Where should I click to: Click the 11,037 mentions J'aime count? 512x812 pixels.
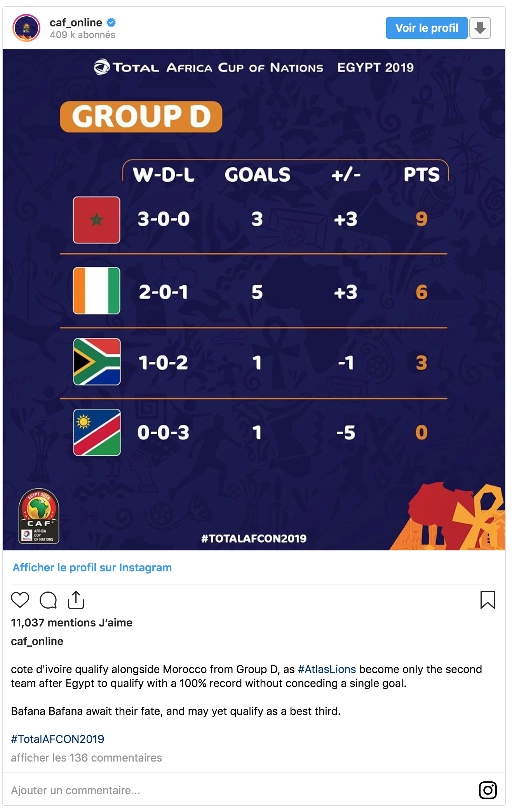pyautogui.click(x=71, y=623)
